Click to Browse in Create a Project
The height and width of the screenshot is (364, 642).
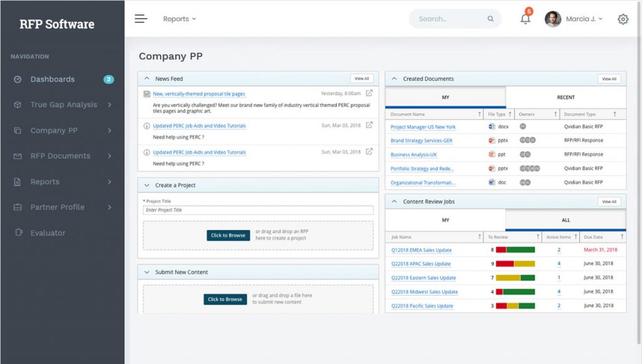(228, 236)
